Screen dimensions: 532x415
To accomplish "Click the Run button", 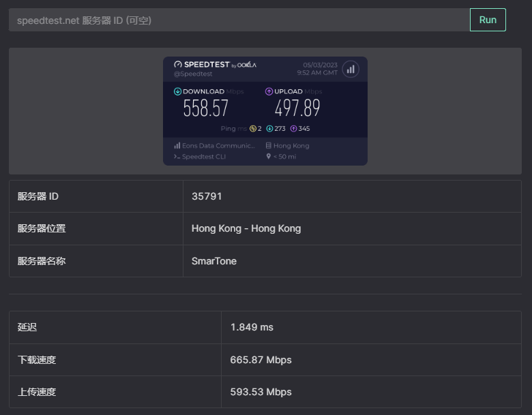I will pyautogui.click(x=488, y=20).
